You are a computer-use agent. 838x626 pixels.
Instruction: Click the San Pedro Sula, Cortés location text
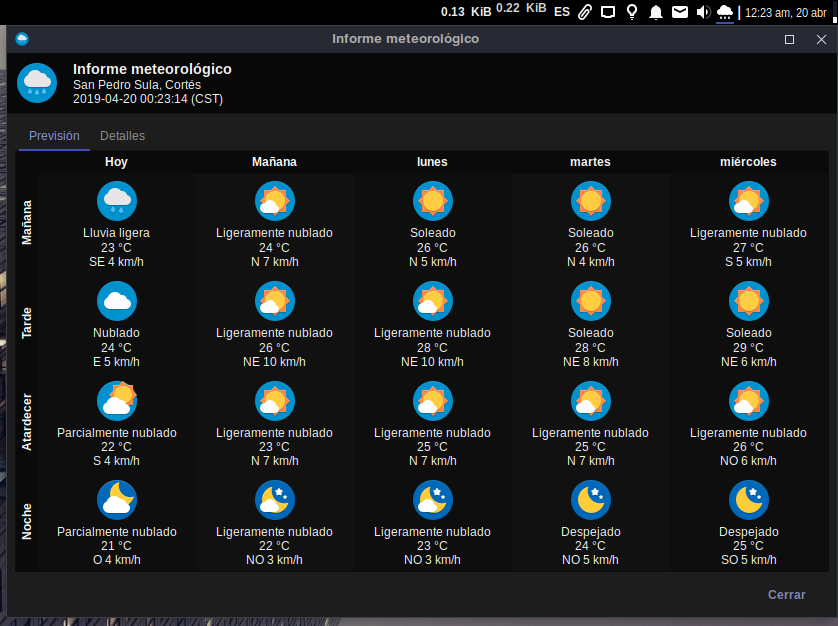click(137, 84)
